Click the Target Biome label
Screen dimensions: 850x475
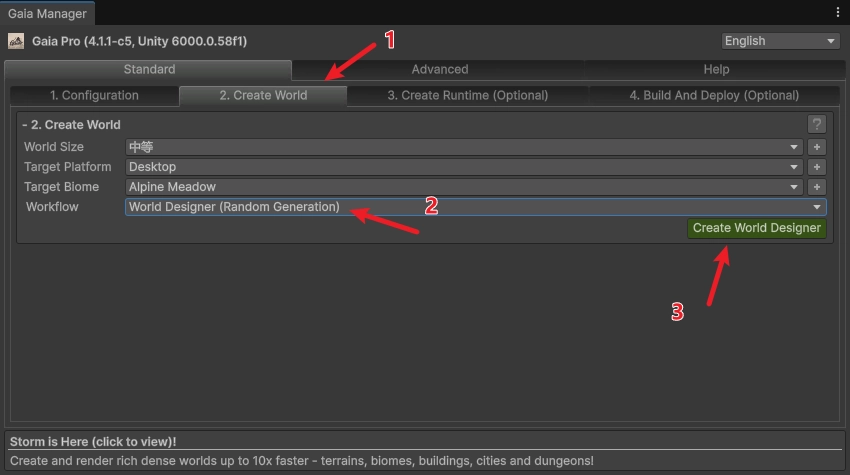tap(61, 187)
